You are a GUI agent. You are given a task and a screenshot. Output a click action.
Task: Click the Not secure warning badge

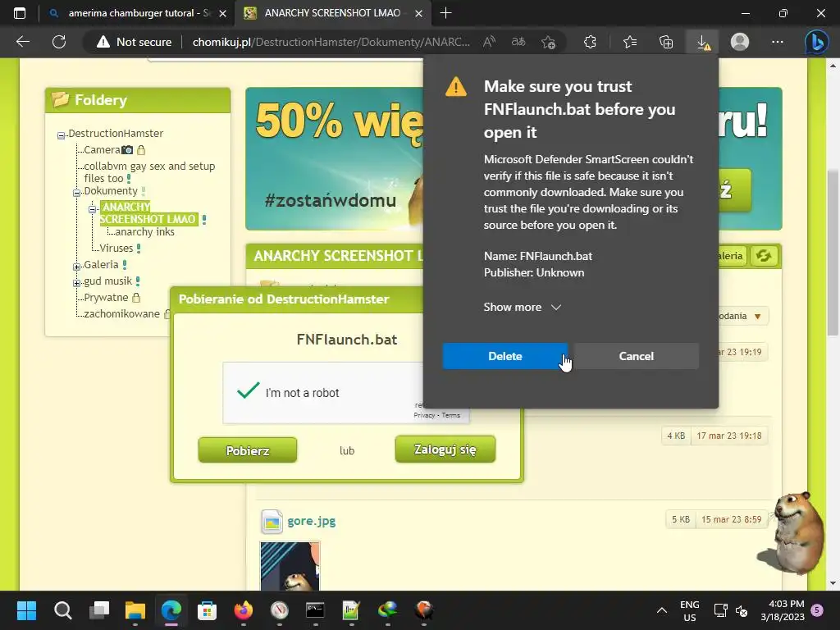[134, 42]
